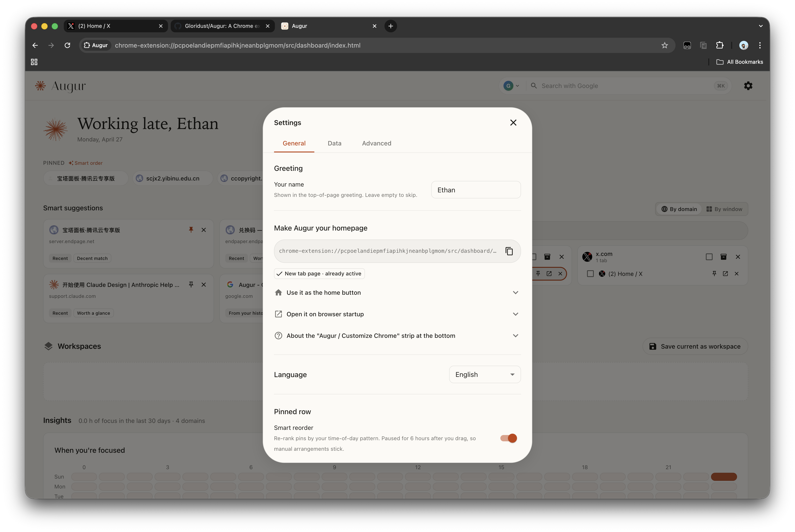Click the Your name input field

tap(476, 190)
